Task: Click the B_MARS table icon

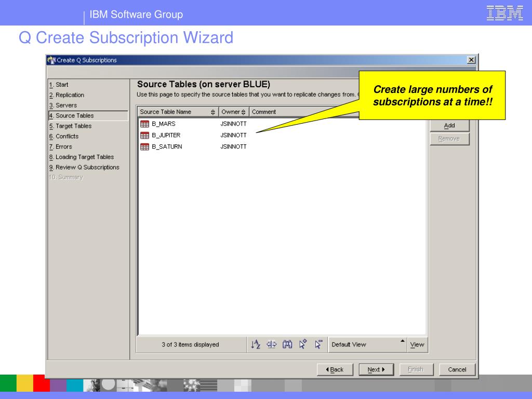Action: coord(145,124)
